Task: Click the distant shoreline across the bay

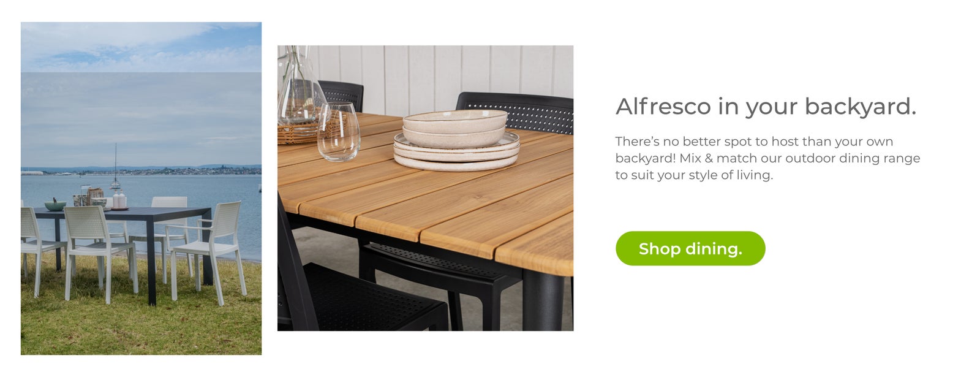Action: click(x=141, y=169)
